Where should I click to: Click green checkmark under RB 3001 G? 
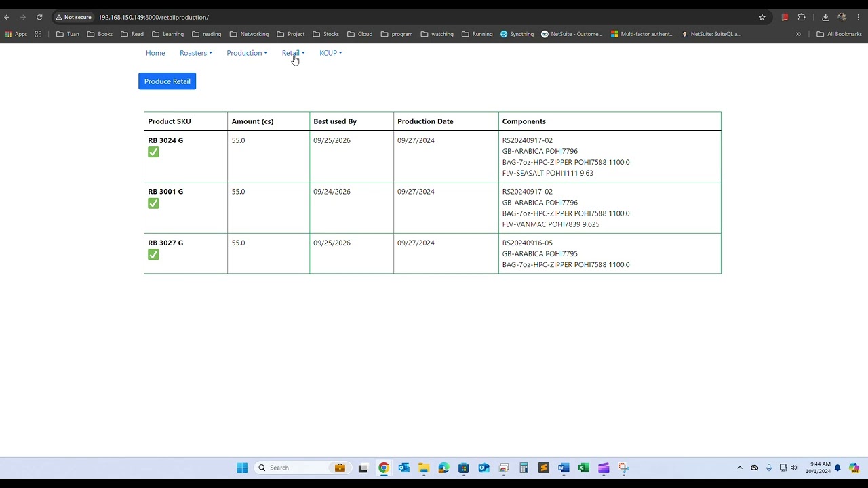153,203
